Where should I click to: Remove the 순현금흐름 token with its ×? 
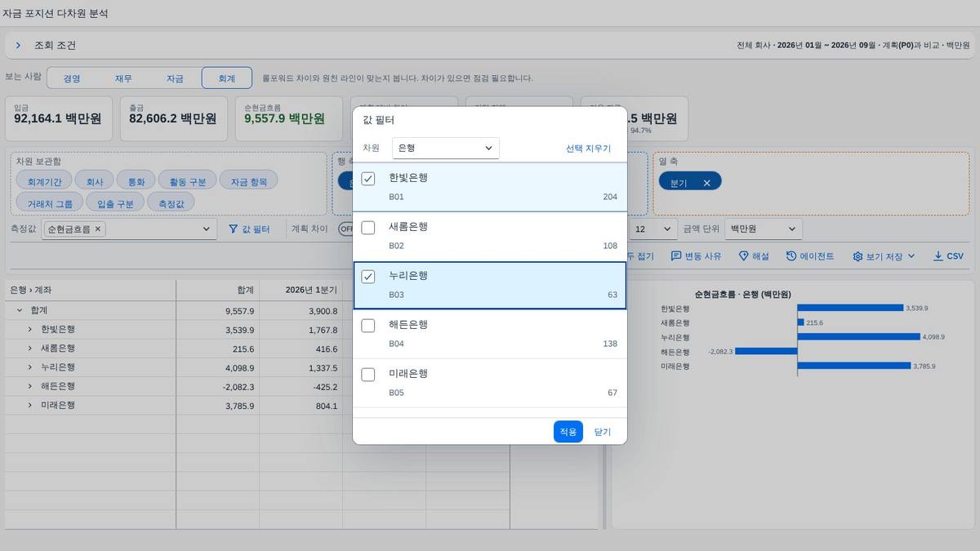tap(98, 229)
